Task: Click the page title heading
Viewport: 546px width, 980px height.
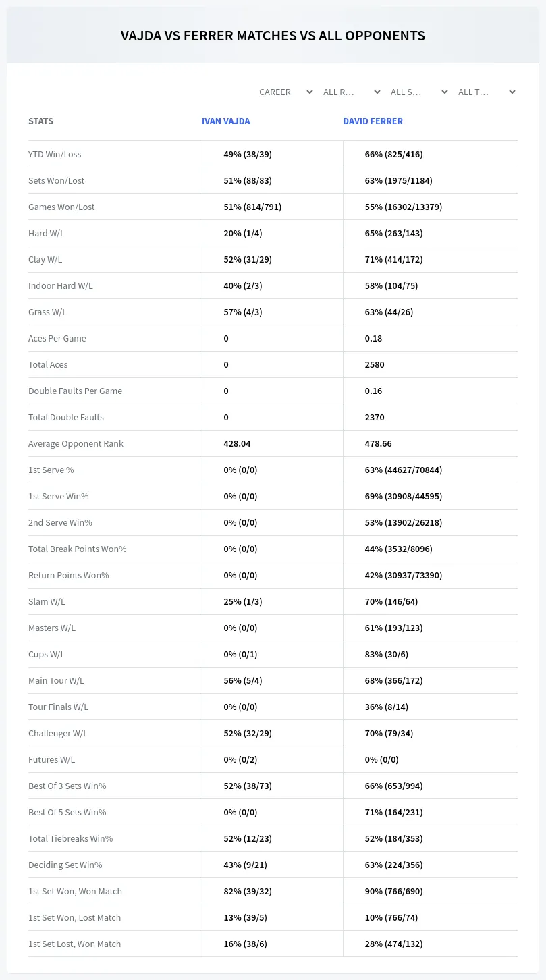Action: 273,36
